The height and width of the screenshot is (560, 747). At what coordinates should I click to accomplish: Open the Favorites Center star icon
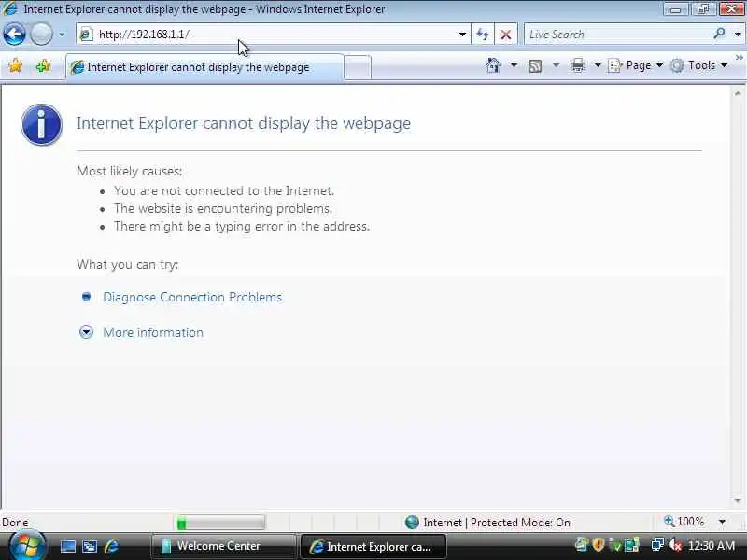(x=15, y=65)
